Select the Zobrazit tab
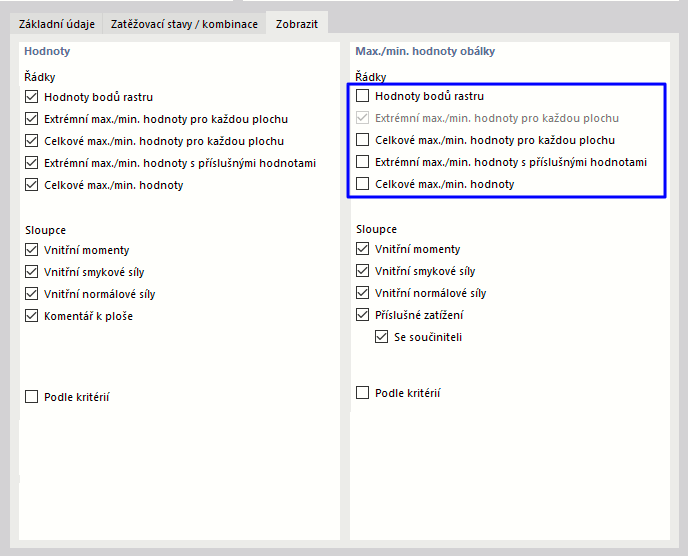Image resolution: width=688 pixels, height=556 pixels. 297,23
